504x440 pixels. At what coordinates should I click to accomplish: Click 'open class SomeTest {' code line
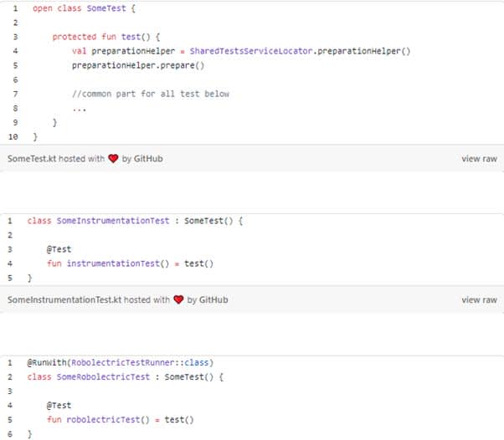85,8
